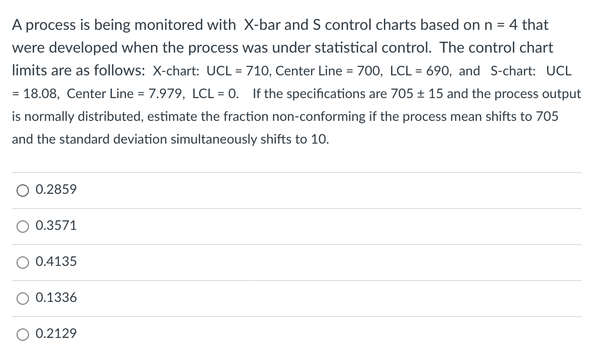Viewport: 592px width, 364px height.
Task: Click the 0.2859 answer label text
Action: click(x=56, y=190)
